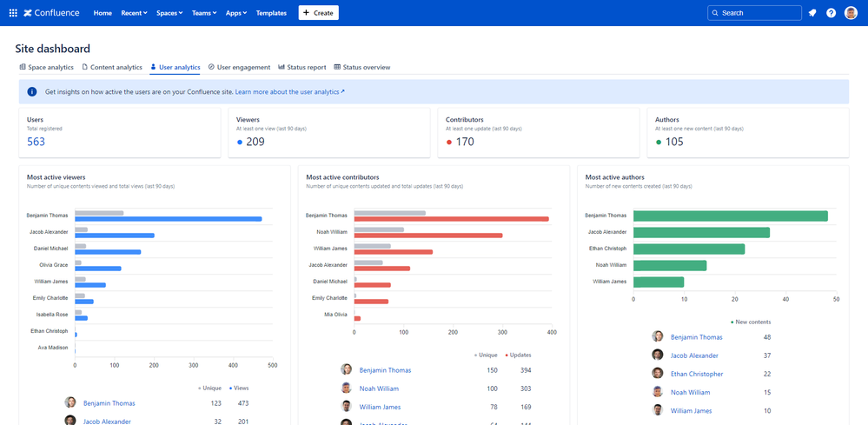Image resolution: width=868 pixels, height=425 pixels.
Task: Click Benjamin Thomas's green bar in authors chart
Action: tap(730, 216)
